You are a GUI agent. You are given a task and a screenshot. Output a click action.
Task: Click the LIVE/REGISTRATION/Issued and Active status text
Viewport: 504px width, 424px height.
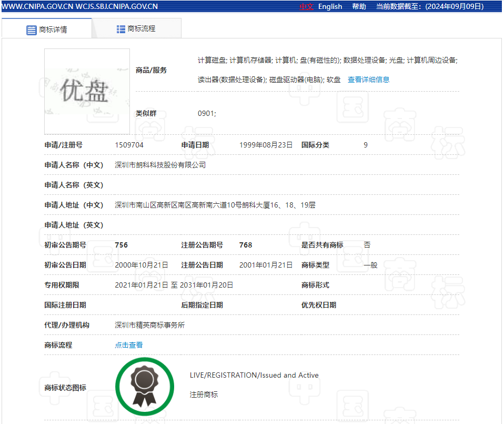pos(254,375)
